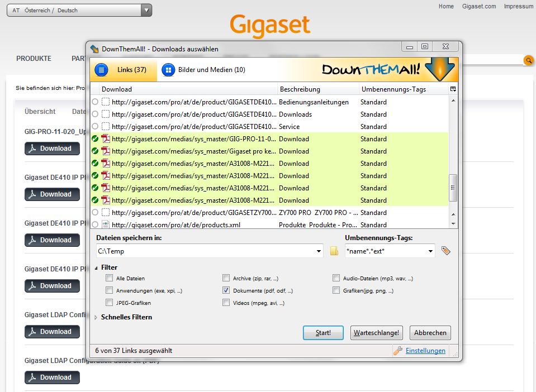The image size is (536, 392).
Task: Uncheck the Dokumente (pdf, odf) filter
Action: 226,290
